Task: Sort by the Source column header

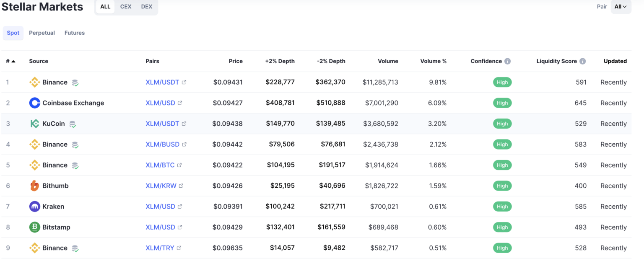Action: (x=39, y=61)
